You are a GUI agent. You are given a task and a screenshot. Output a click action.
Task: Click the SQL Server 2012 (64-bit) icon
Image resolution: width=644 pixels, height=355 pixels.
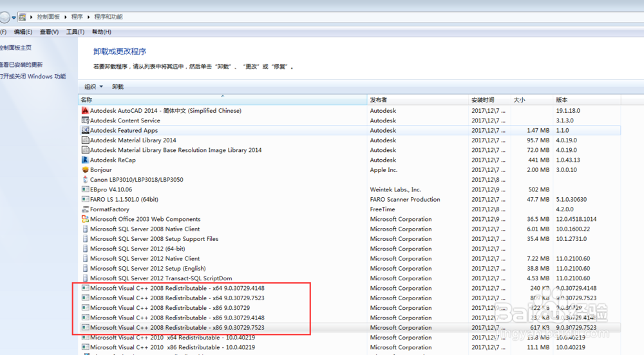[86, 249]
